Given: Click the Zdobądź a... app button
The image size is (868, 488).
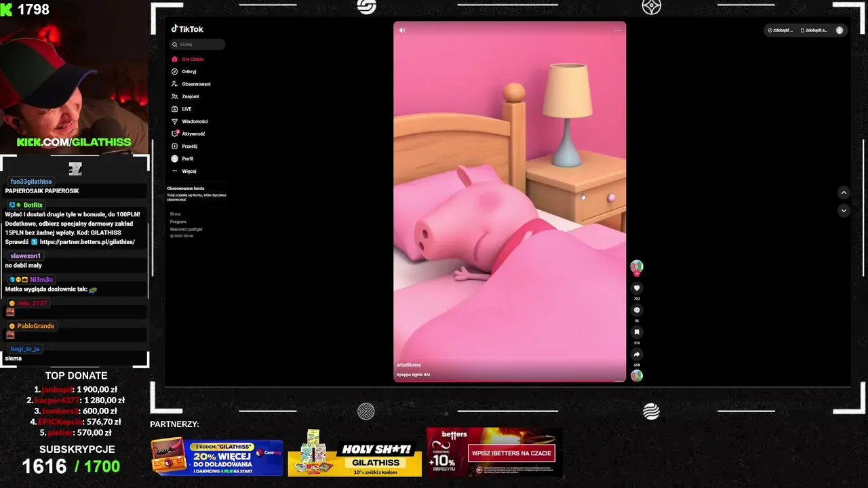Looking at the screenshot, I should point(814,30).
